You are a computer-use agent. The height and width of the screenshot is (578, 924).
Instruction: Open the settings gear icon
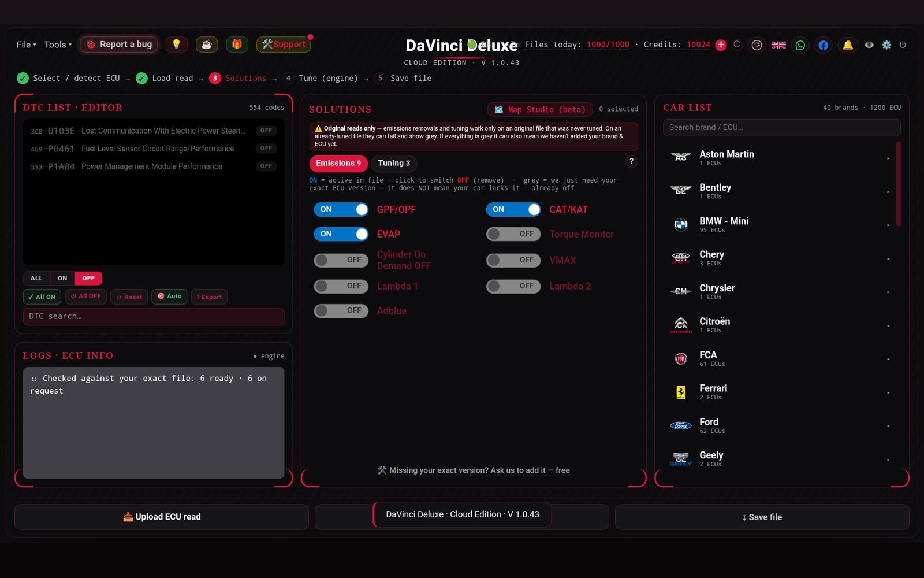point(886,45)
